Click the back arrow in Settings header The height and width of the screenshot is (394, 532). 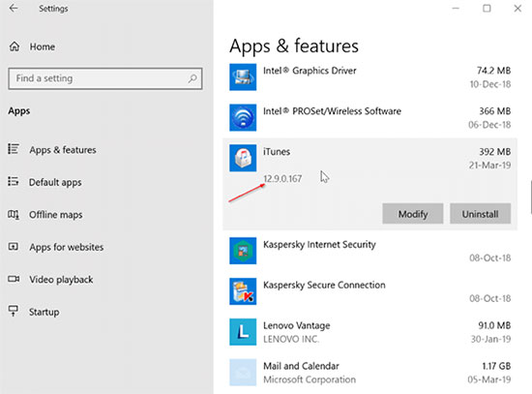pyautogui.click(x=14, y=8)
